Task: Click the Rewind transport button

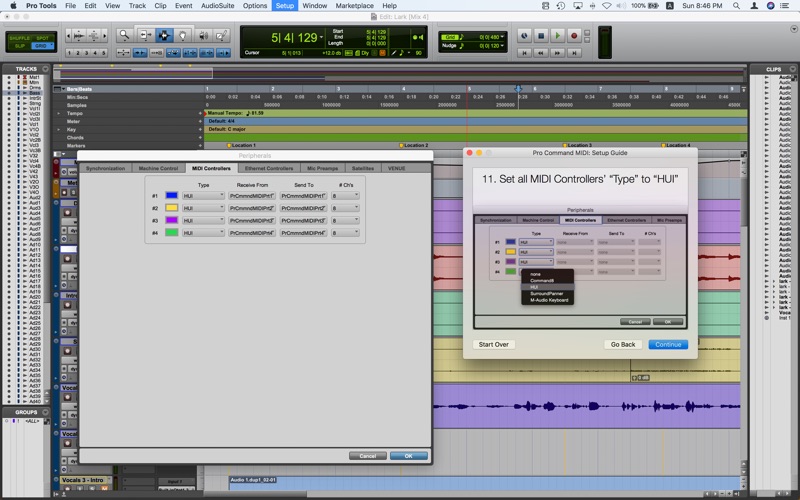Action: 541,53
